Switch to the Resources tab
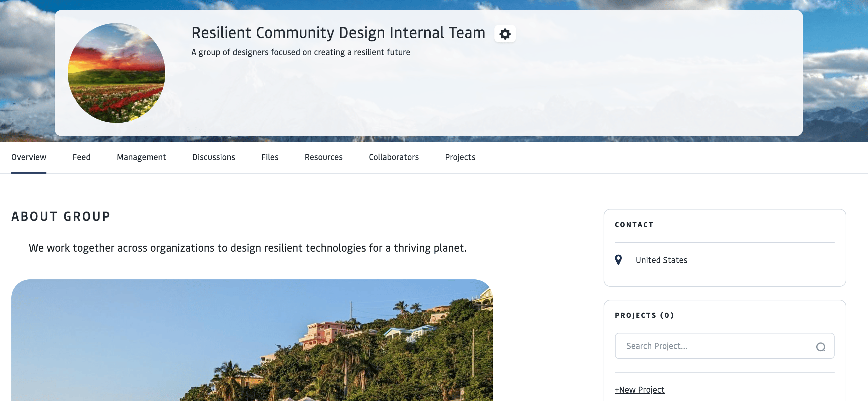 tap(323, 157)
